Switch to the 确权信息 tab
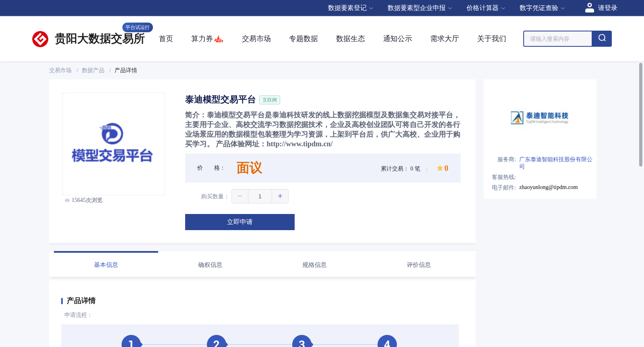Viewport: 644px width, 347px height. tap(210, 265)
